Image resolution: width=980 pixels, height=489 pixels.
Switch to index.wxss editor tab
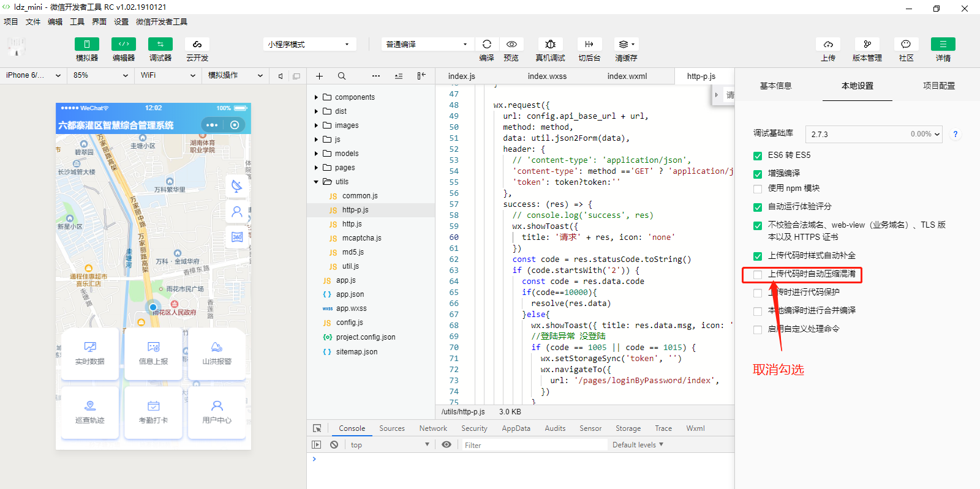[x=547, y=77]
